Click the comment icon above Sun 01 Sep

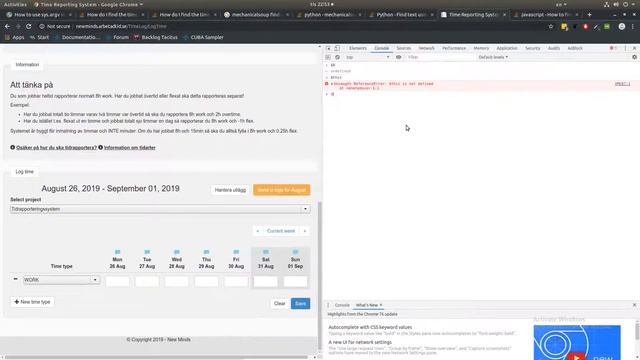pos(296,252)
